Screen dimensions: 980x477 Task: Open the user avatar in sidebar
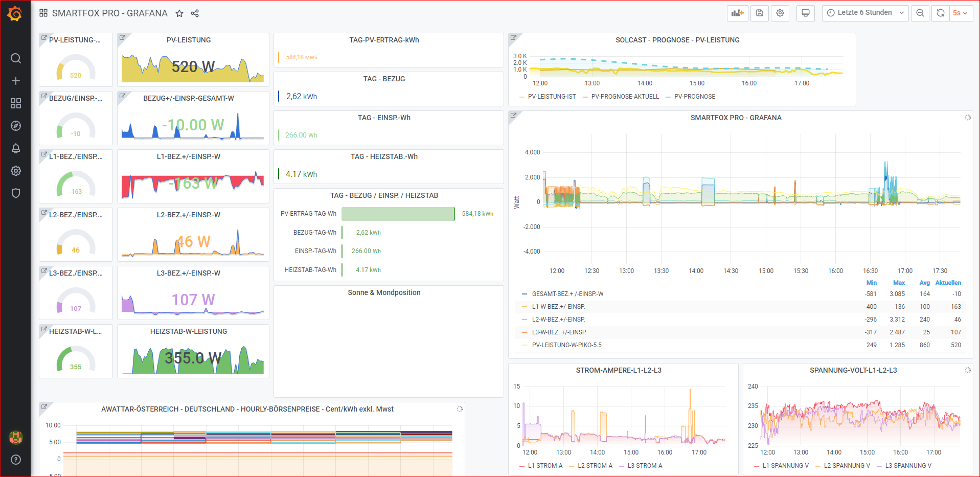click(x=16, y=438)
